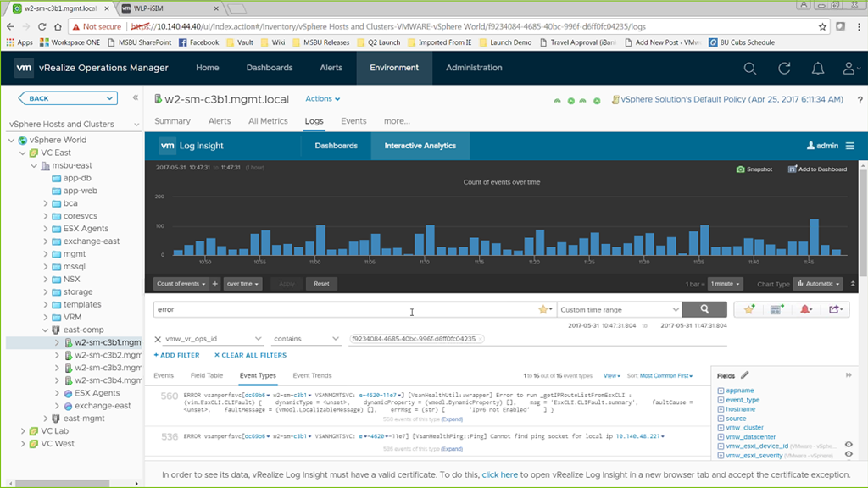
Task: Run the log query with search button
Action: point(704,310)
